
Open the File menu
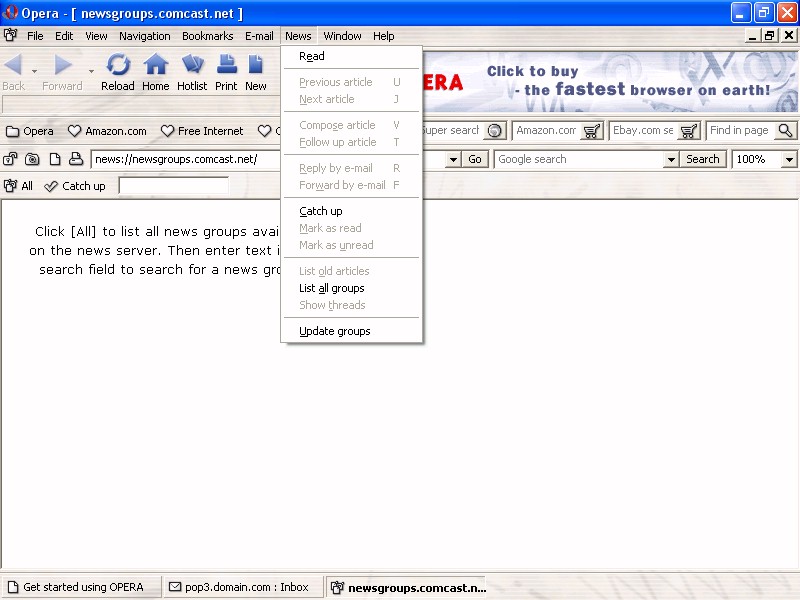(x=35, y=36)
